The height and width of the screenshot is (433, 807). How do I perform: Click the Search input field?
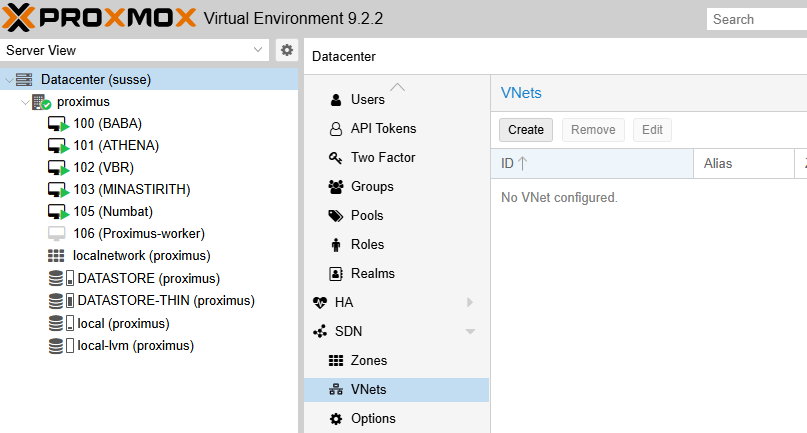tap(757, 19)
